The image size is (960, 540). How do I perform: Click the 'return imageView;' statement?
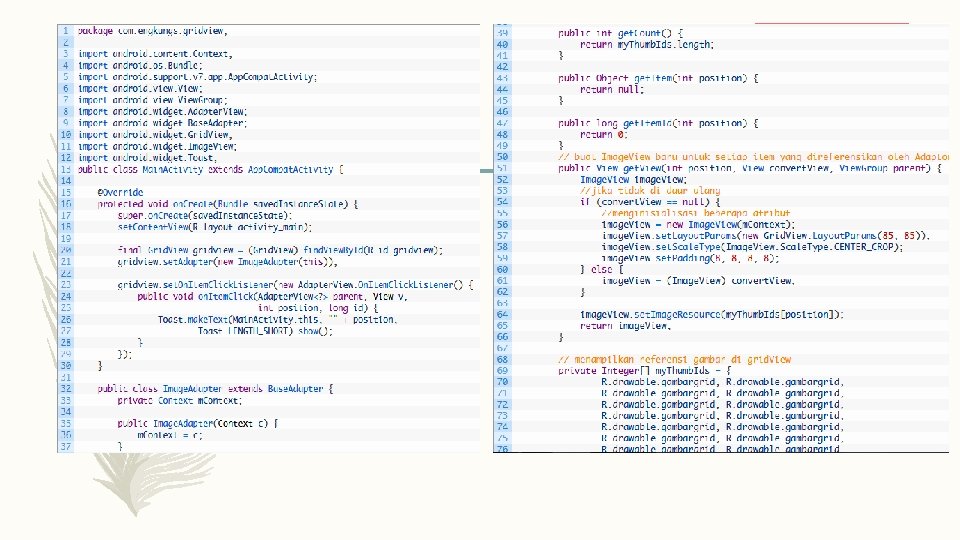pos(626,326)
